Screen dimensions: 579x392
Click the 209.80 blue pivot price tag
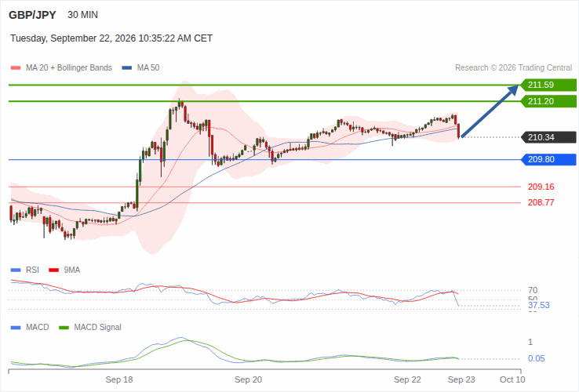pyautogui.click(x=548, y=159)
